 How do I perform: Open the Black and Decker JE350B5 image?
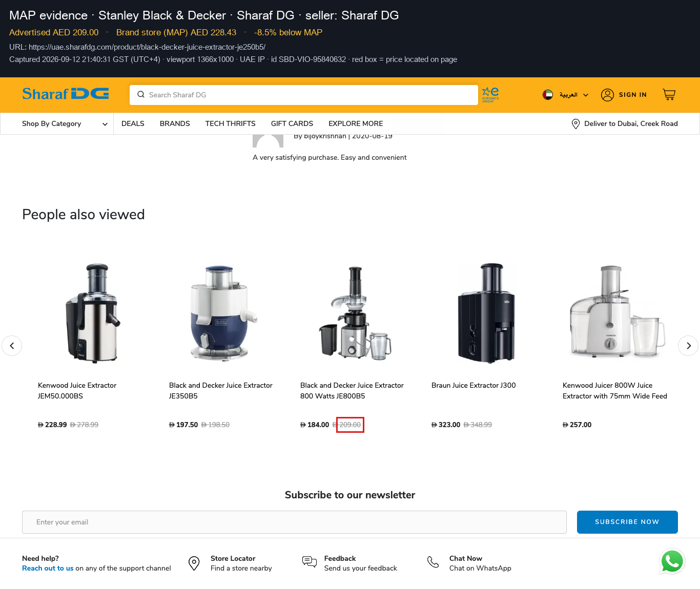tap(224, 313)
